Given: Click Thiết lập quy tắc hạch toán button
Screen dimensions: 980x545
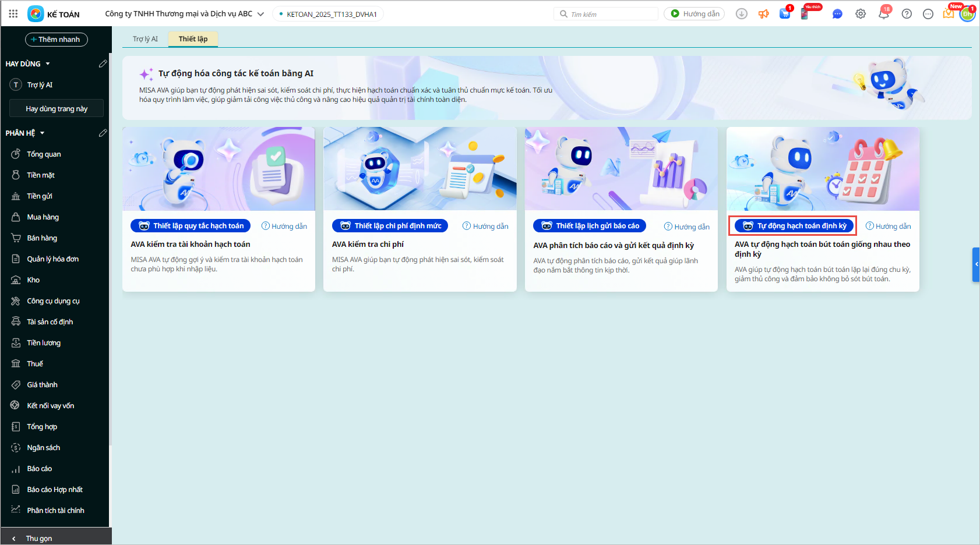Looking at the screenshot, I should coord(191,226).
